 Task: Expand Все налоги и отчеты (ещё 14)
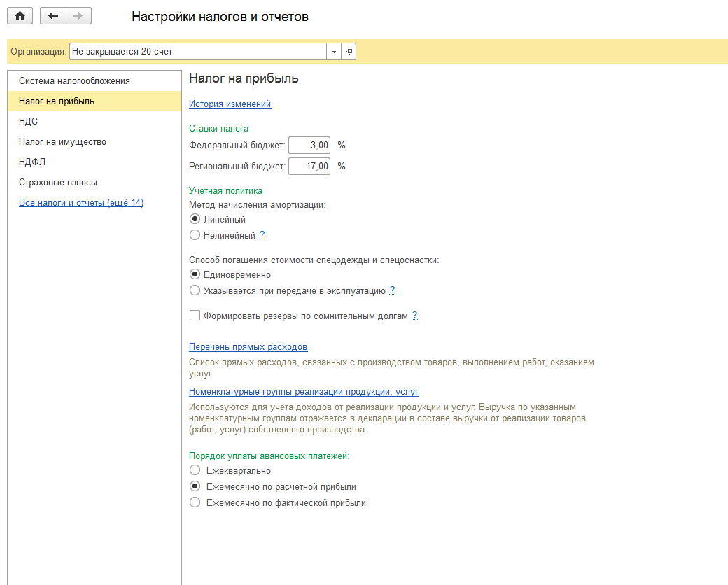coord(81,203)
